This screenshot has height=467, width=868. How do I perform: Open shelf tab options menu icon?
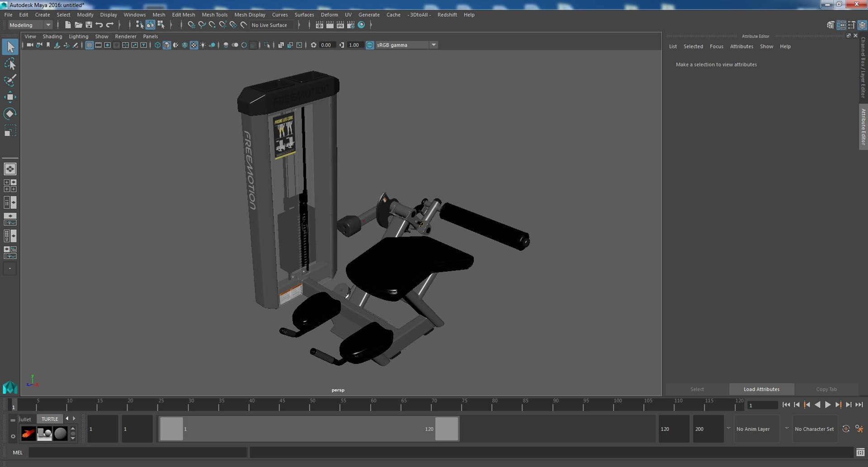13,420
